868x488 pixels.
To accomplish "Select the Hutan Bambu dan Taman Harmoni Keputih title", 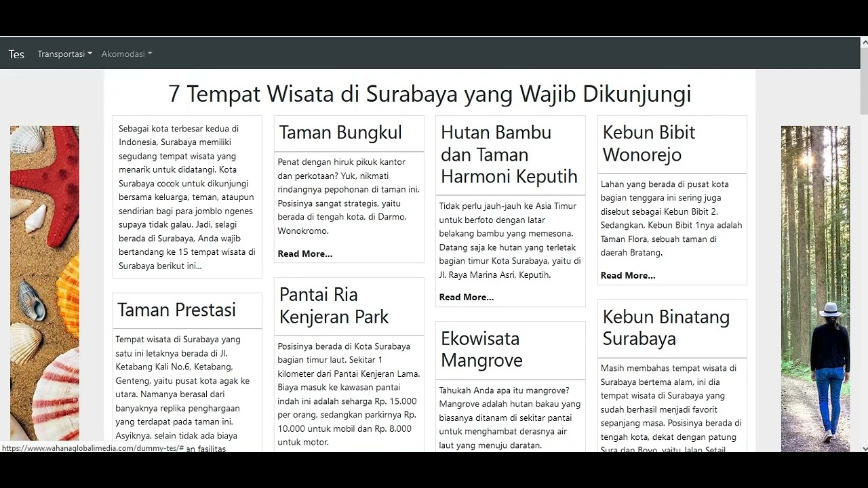I will [x=509, y=155].
